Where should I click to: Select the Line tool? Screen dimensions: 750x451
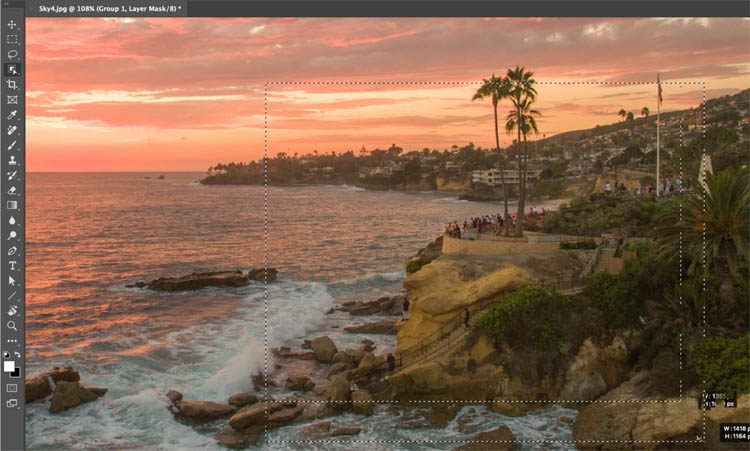(12, 296)
